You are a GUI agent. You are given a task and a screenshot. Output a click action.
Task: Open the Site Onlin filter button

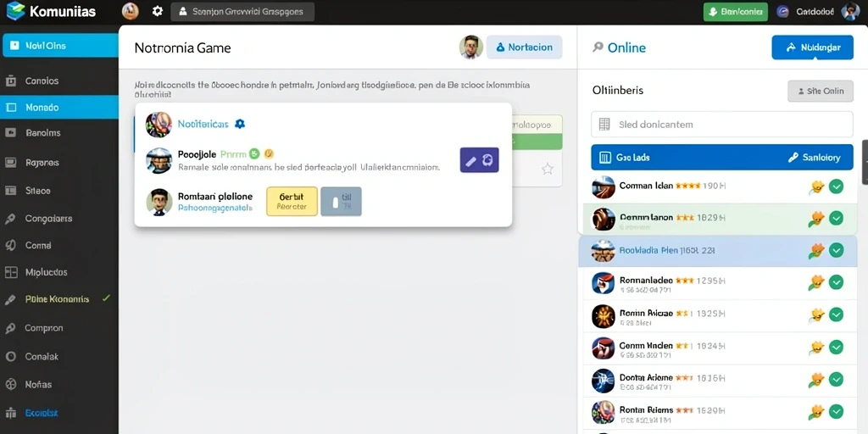pyautogui.click(x=821, y=92)
